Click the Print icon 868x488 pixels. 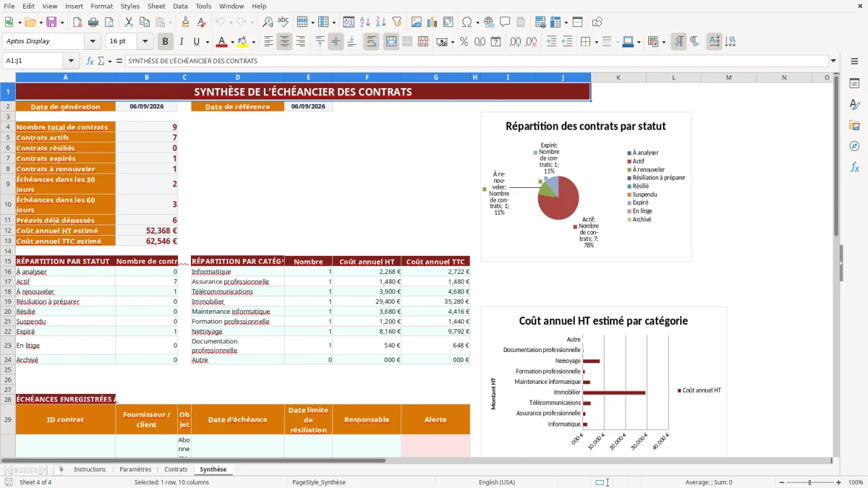coord(93,22)
